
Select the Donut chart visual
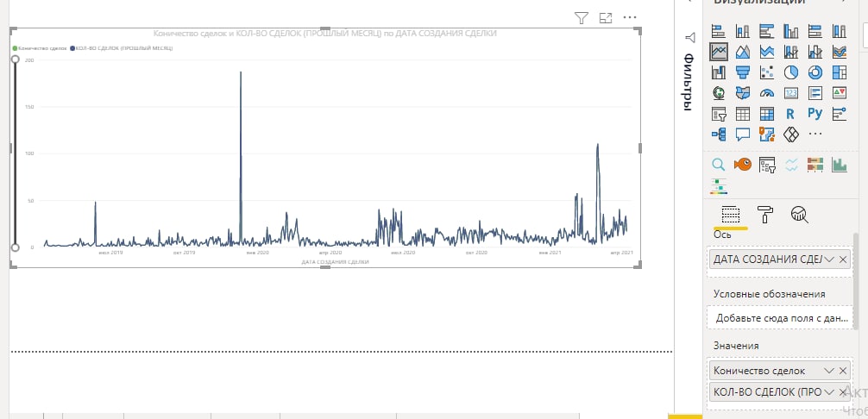[815, 72]
